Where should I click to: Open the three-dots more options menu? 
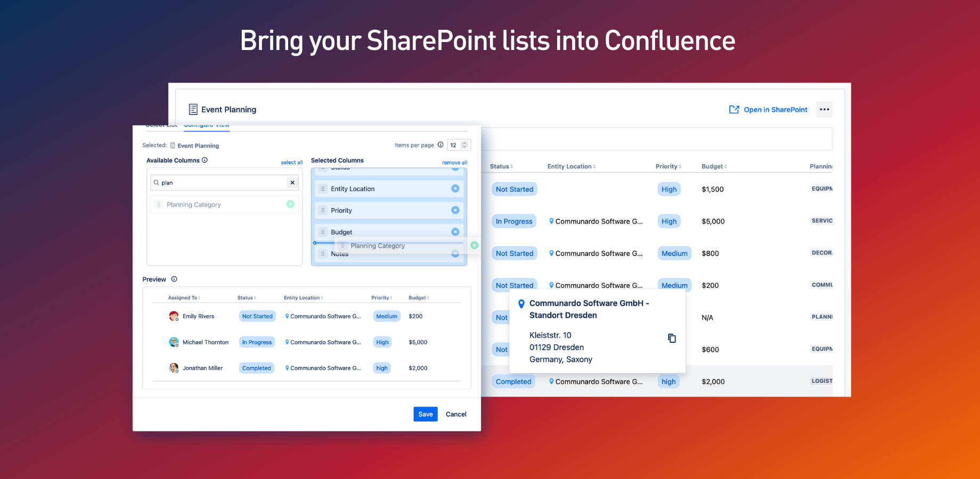[824, 110]
